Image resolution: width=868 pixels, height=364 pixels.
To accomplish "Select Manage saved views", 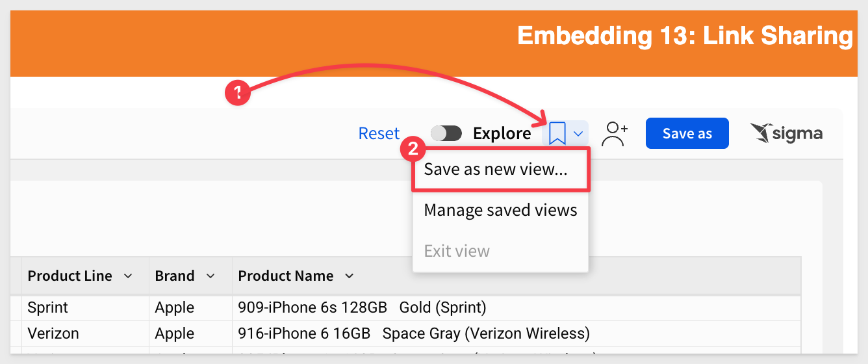I will point(501,210).
